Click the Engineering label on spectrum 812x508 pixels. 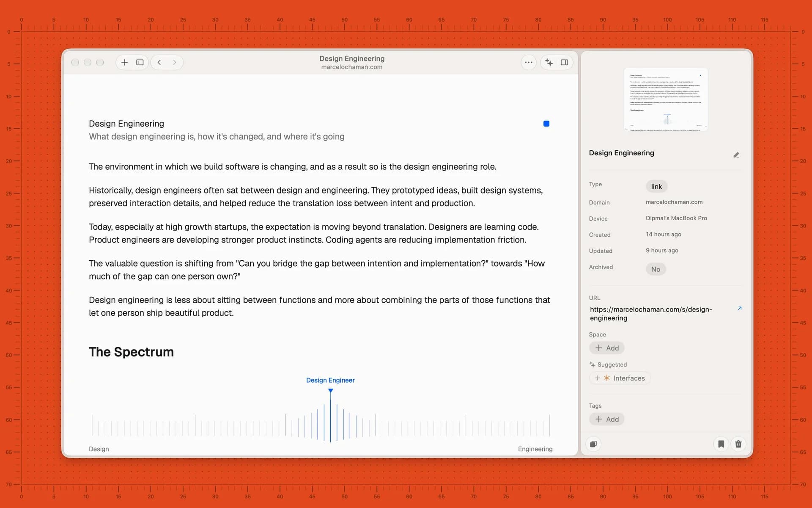535,449
